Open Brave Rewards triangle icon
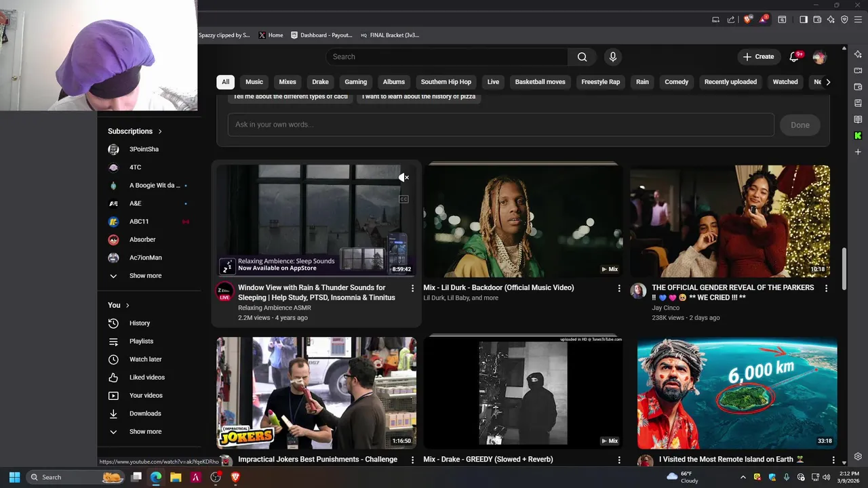 [763, 20]
